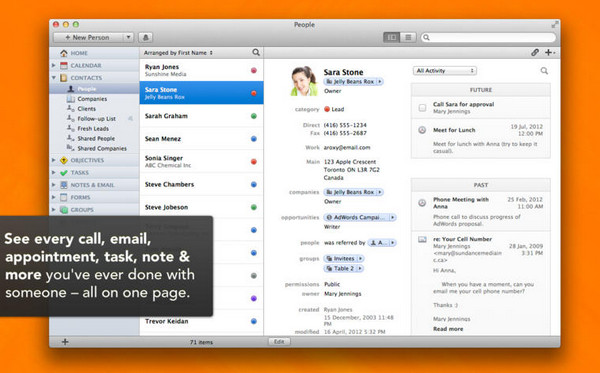The image size is (600, 373).
Task: Open the Fresh Leads list
Action: (x=93, y=129)
